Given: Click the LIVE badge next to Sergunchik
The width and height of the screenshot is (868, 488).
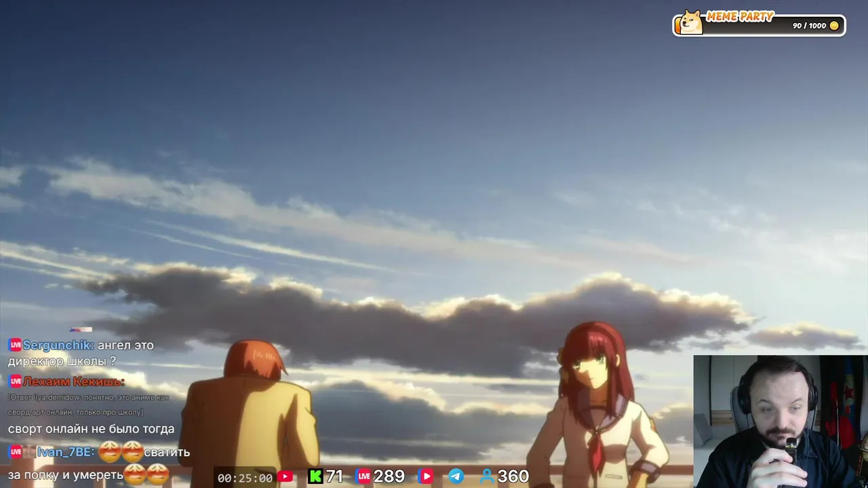Looking at the screenshot, I should pos(15,345).
